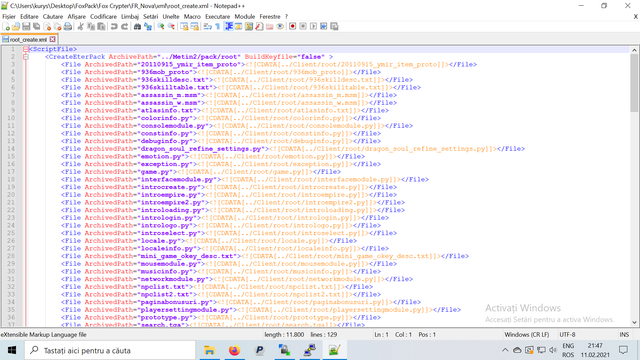Open the ? help menu

286,17
